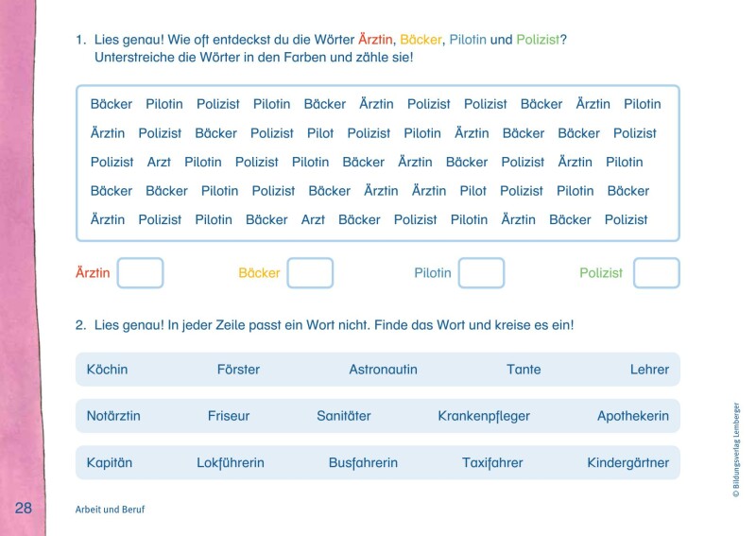Select the answer box beside green Polizist label
The height and width of the screenshot is (536, 756).
(656, 273)
